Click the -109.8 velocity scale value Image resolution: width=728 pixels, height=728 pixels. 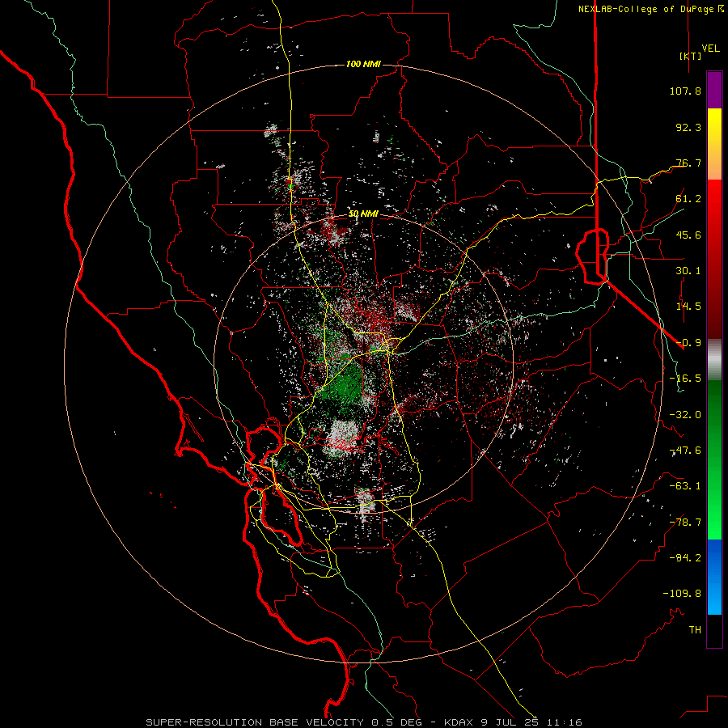682,594
